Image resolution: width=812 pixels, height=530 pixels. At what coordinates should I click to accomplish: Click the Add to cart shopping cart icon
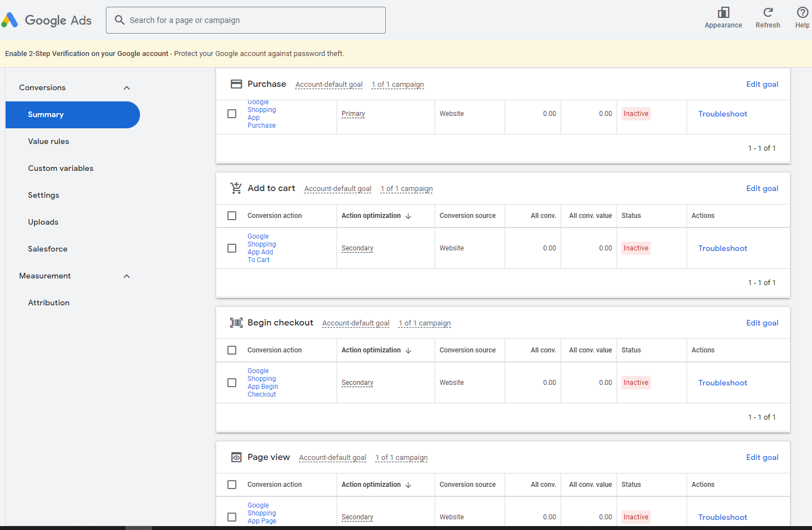click(x=236, y=188)
